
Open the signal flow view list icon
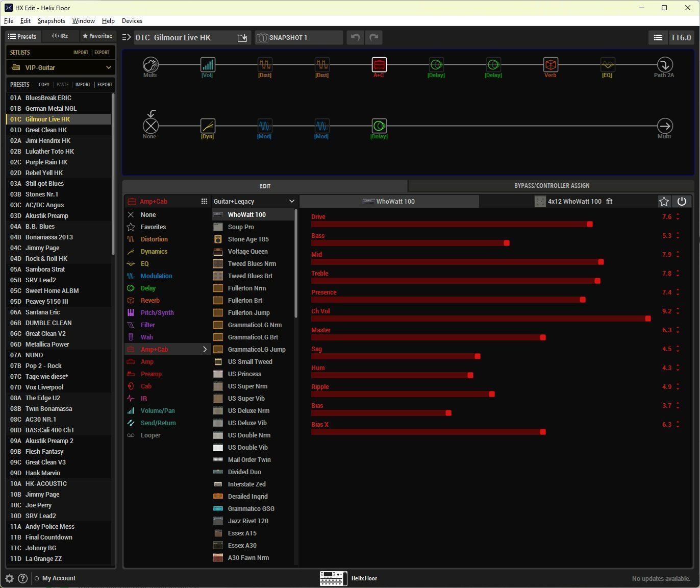658,37
